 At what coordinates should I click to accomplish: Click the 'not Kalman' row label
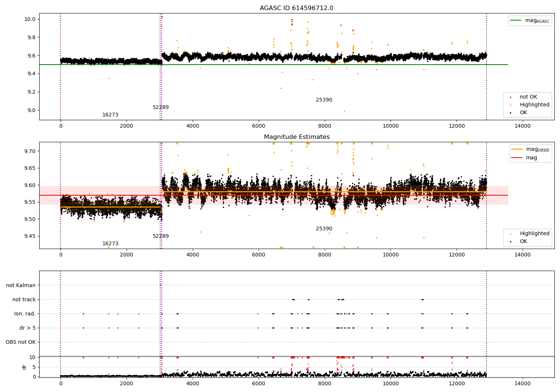point(21,285)
